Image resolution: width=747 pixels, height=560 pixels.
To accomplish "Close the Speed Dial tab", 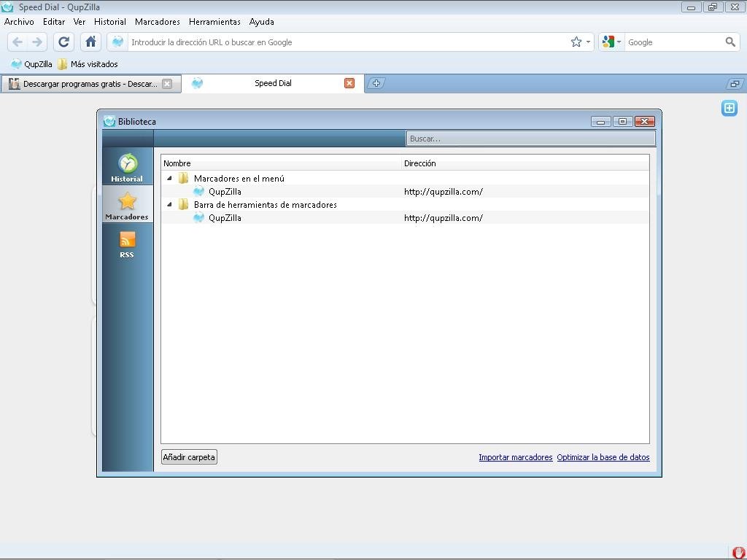I will point(349,83).
